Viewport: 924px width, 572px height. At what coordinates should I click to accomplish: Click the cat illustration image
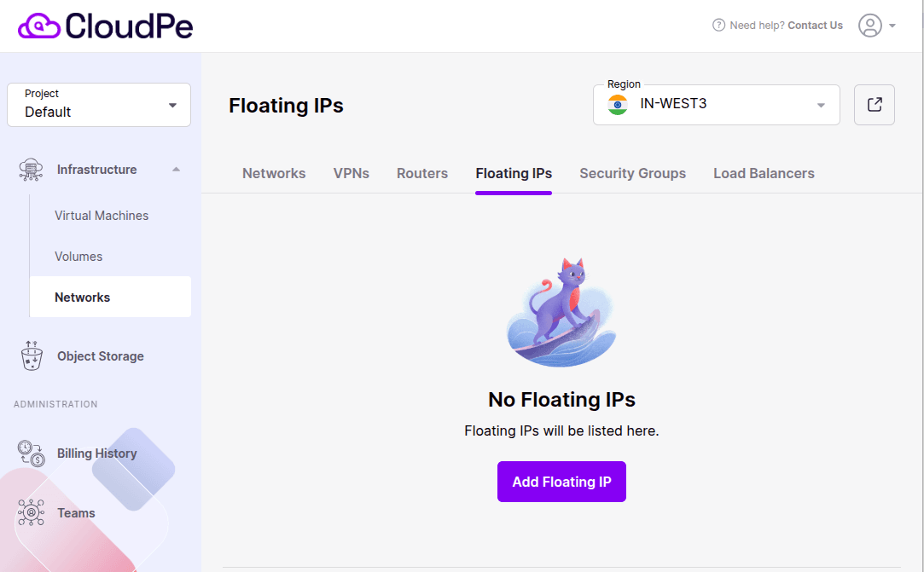click(x=561, y=309)
